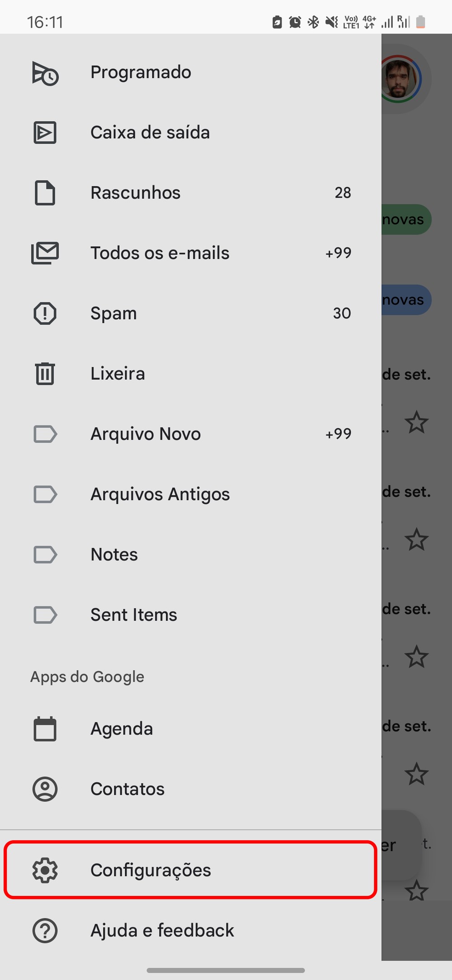Tap the Rascunhos count of 28

pos(343,193)
